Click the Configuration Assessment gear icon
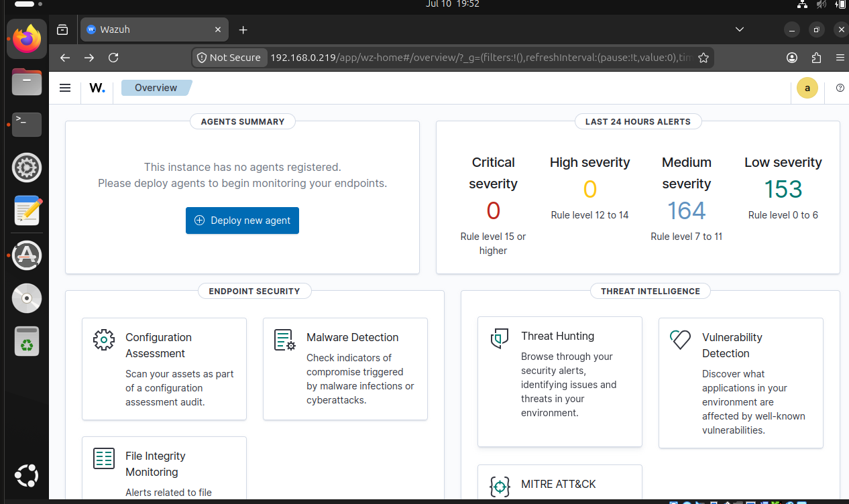849x504 pixels. [x=104, y=340]
